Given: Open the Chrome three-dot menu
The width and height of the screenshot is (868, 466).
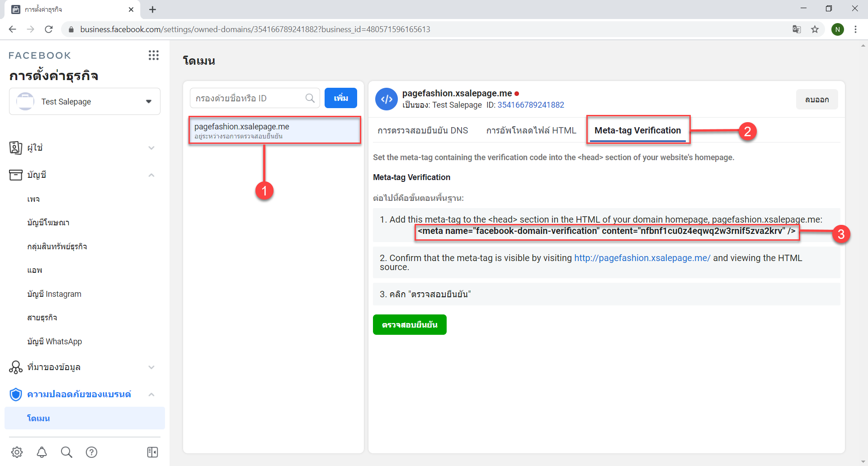Looking at the screenshot, I should 855,29.
